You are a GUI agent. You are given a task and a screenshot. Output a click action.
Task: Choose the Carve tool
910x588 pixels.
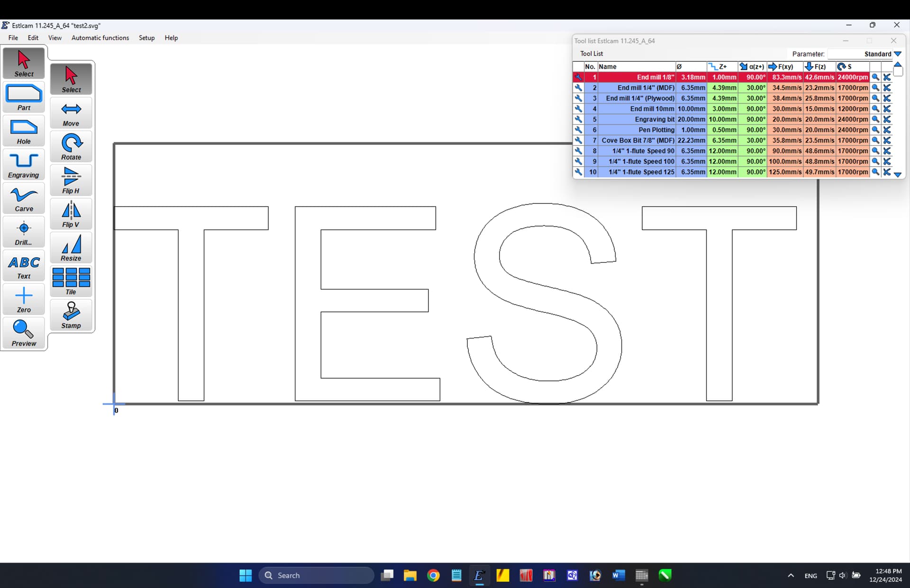click(x=24, y=198)
